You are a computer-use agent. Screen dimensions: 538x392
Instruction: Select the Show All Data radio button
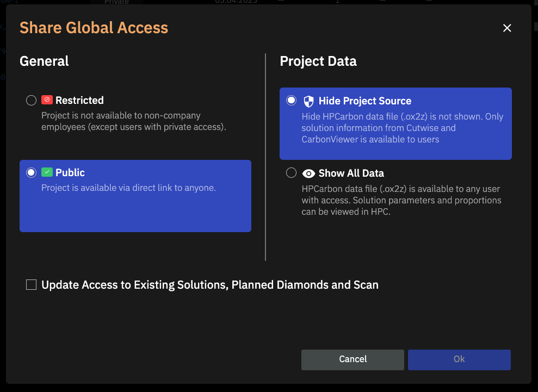[291, 172]
